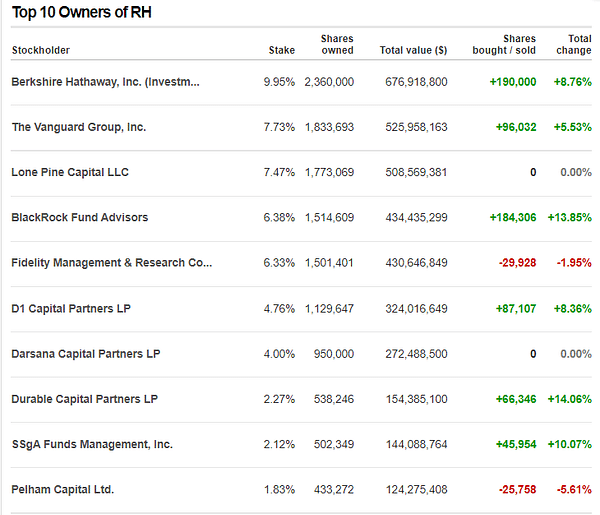This screenshot has height=515, width=600.
Task: Select shares bought +66,346
Action: click(x=516, y=399)
